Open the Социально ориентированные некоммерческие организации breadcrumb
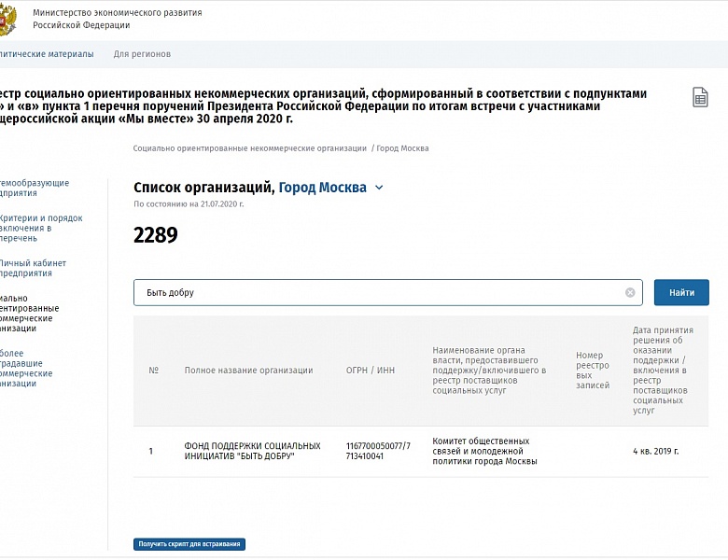 250,148
